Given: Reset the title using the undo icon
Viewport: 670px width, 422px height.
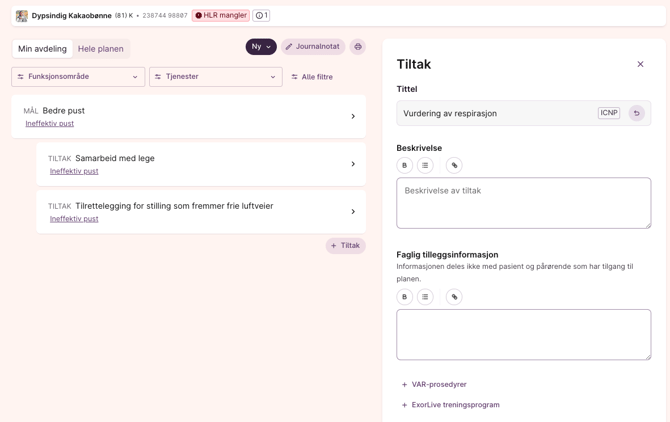Looking at the screenshot, I should coord(636,113).
